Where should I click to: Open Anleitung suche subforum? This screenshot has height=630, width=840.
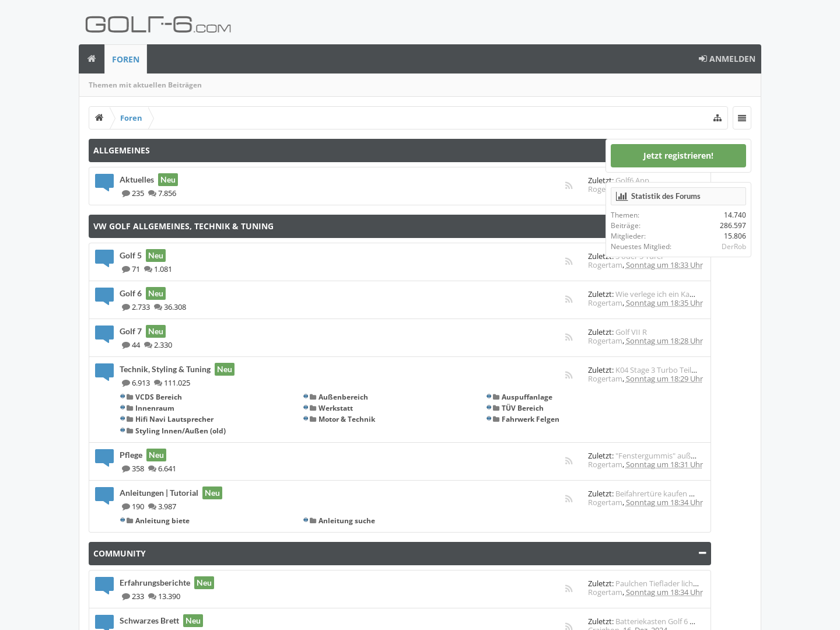click(x=346, y=521)
